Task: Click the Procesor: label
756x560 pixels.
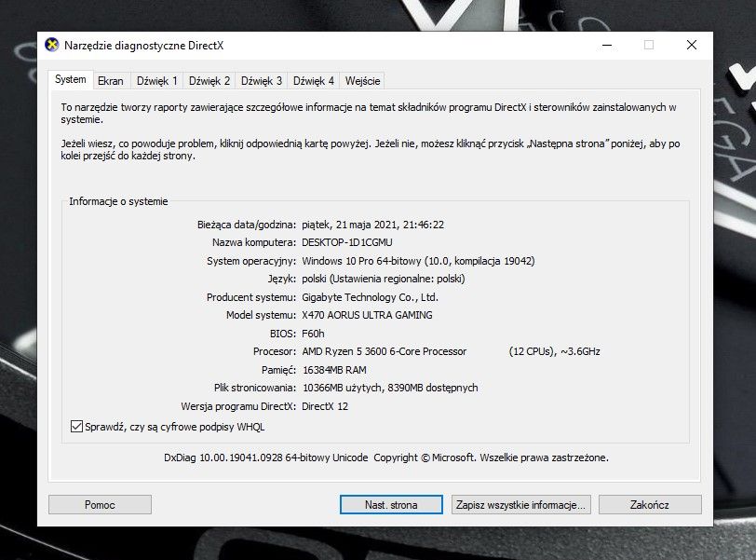Action: click(275, 351)
